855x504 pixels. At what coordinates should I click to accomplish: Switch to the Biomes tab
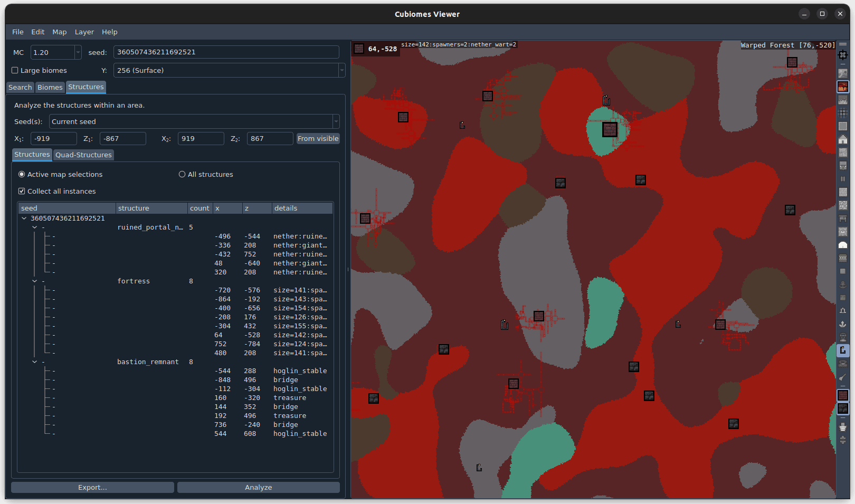(x=50, y=87)
